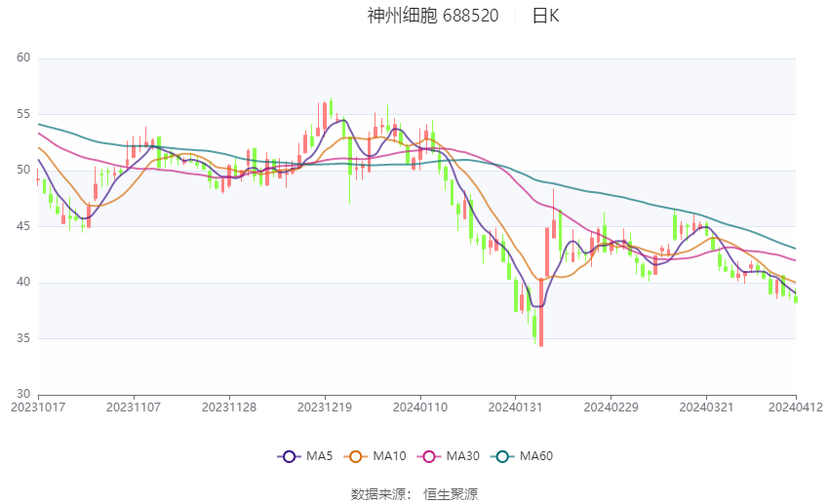
Task: Click the y-axis value 40
Action: click(x=23, y=282)
